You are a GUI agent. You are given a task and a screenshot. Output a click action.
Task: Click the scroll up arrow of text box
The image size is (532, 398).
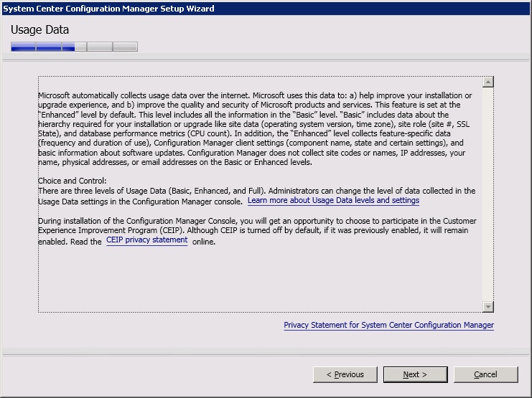(488, 82)
